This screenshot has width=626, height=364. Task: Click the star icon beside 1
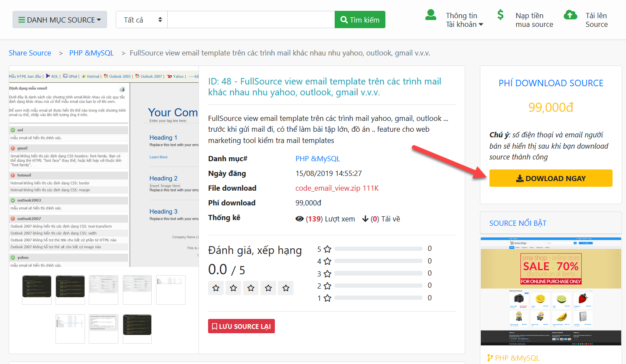point(327,298)
